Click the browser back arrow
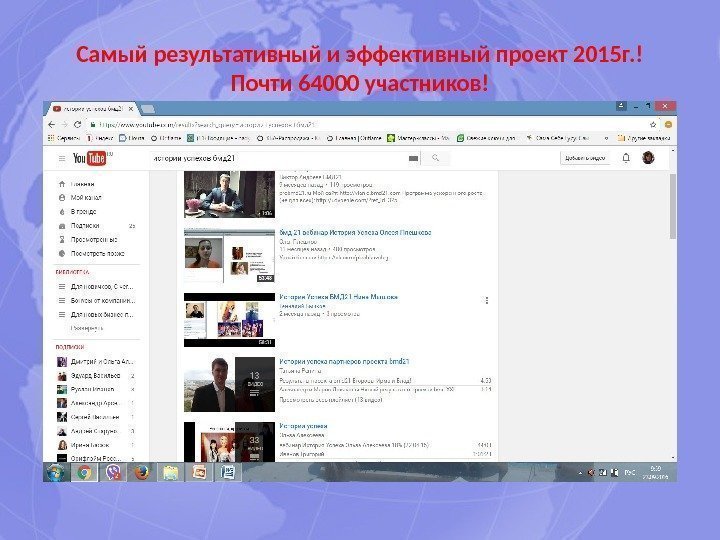 pos(51,124)
